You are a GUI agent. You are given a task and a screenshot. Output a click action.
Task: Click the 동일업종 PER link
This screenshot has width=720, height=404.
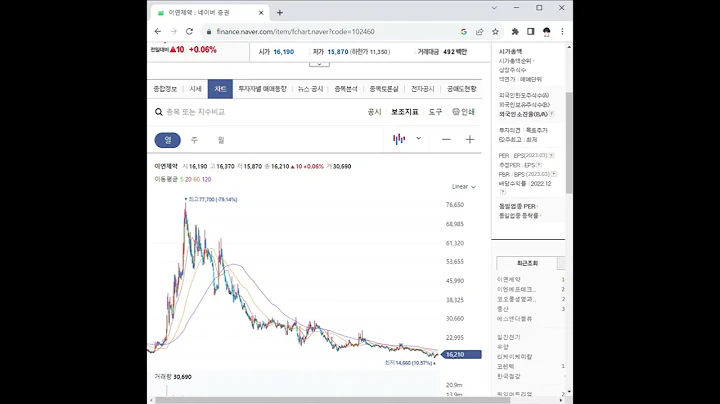pos(518,207)
